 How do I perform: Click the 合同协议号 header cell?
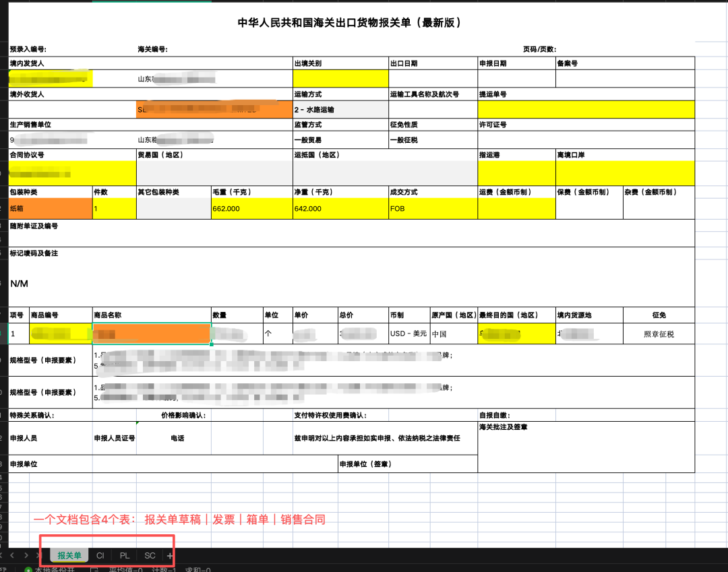72,155
